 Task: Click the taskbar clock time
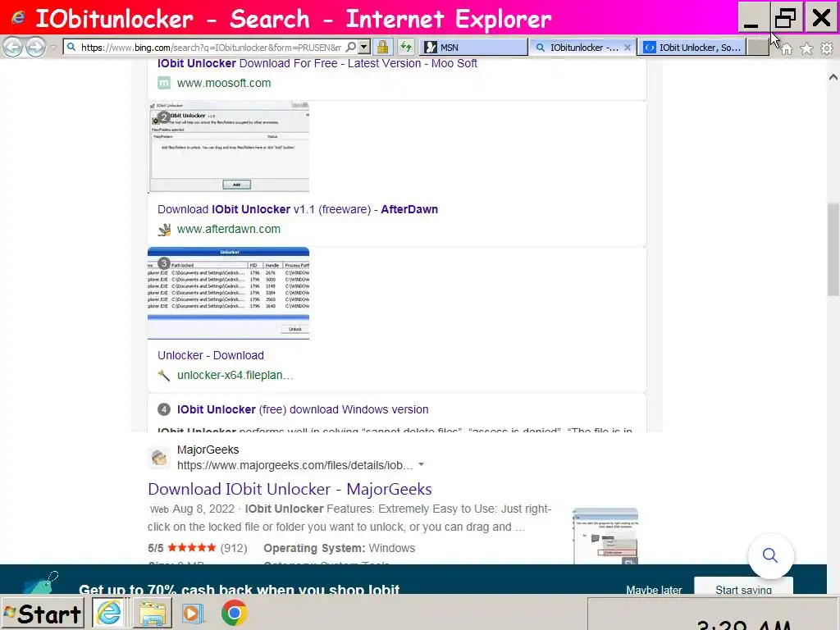[743, 624]
